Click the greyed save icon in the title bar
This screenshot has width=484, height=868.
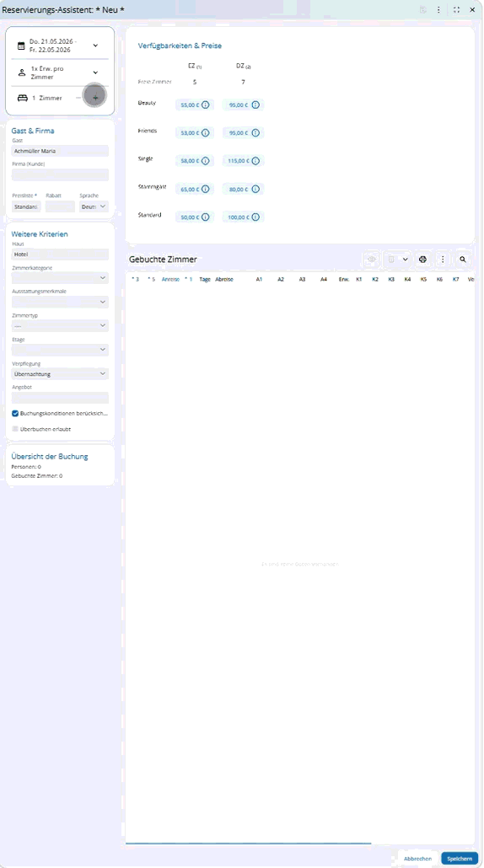(423, 9)
